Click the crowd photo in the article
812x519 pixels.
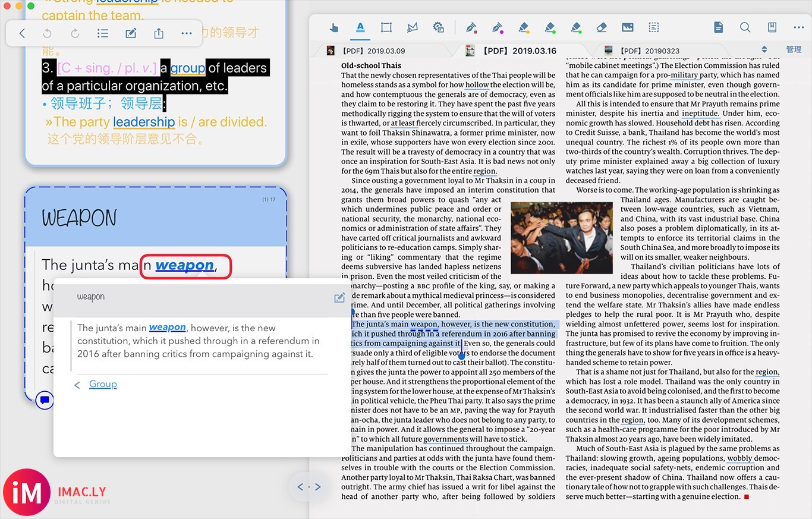pyautogui.click(x=562, y=238)
